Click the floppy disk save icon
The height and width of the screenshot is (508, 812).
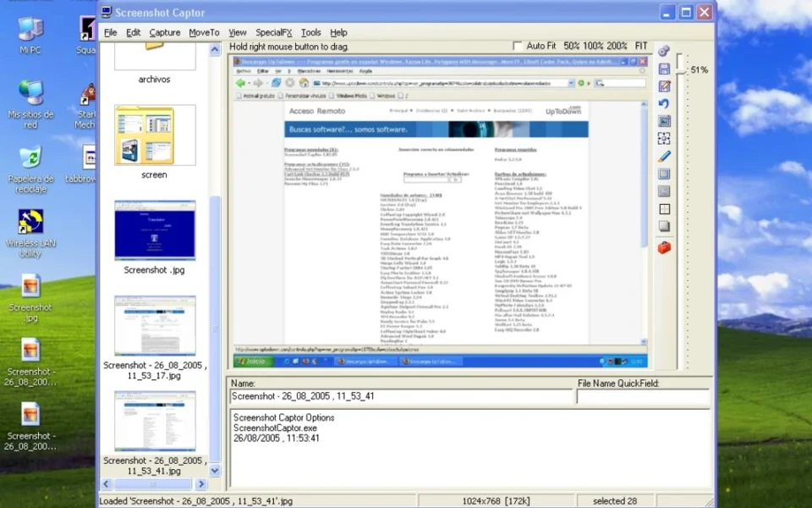[664, 69]
